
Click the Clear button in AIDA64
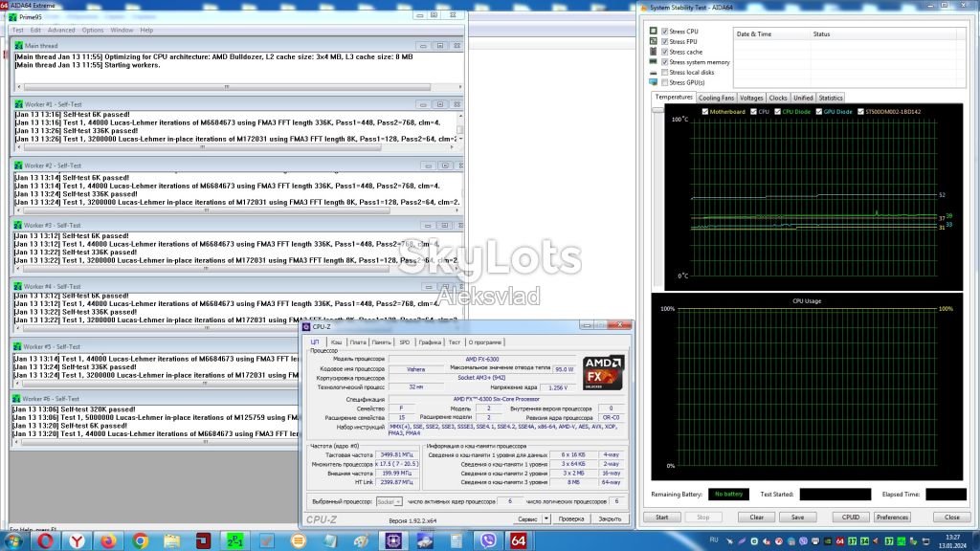click(x=757, y=518)
